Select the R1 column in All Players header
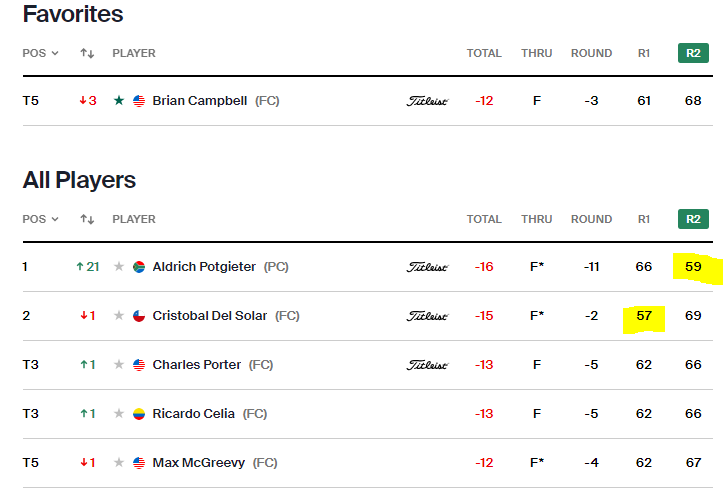The height and width of the screenshot is (496, 723). (x=644, y=219)
